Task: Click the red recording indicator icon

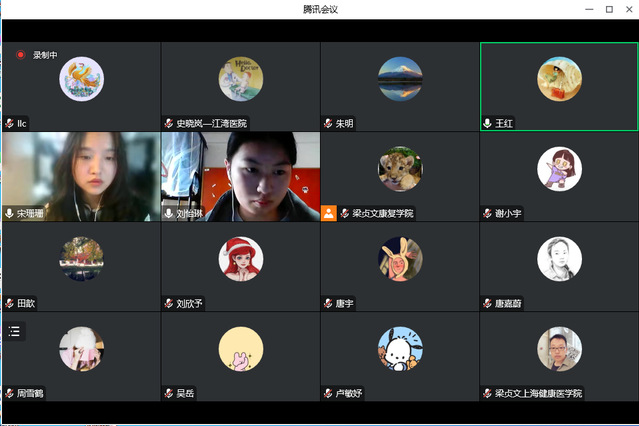Action: coord(19,55)
